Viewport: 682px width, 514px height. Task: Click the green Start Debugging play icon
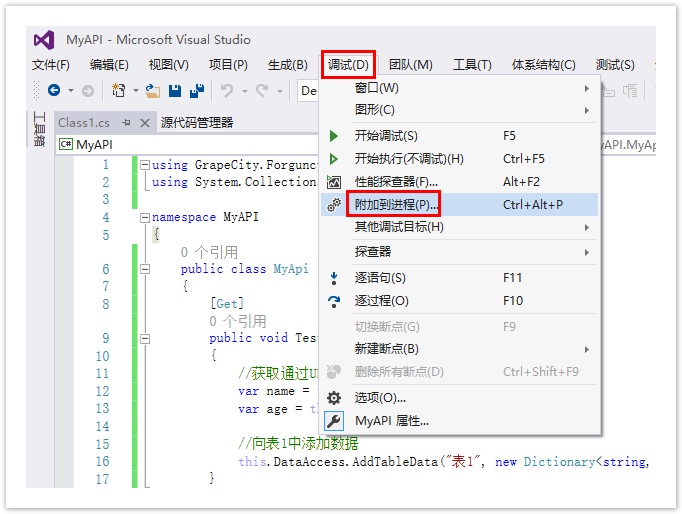334,136
